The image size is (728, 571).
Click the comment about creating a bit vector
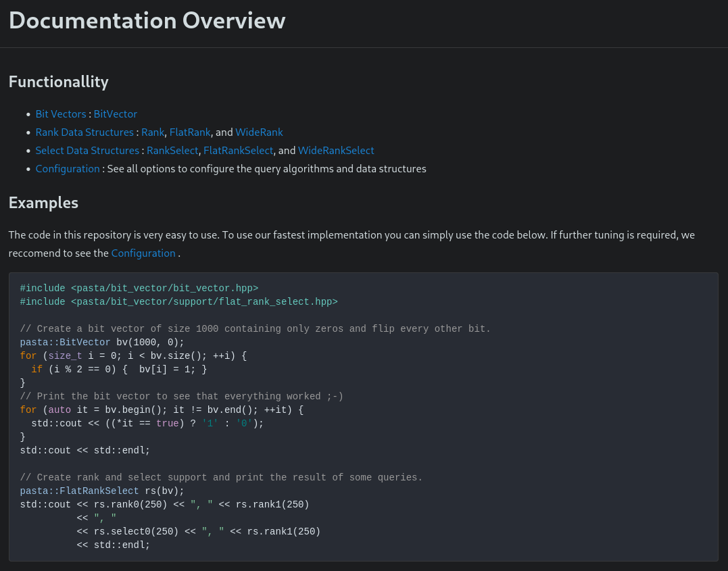click(256, 328)
